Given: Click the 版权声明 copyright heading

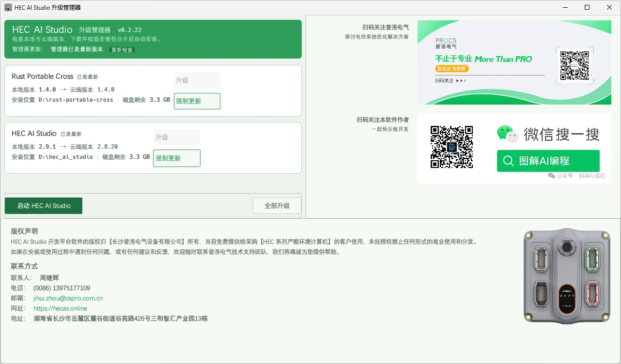Looking at the screenshot, I should (x=24, y=231).
